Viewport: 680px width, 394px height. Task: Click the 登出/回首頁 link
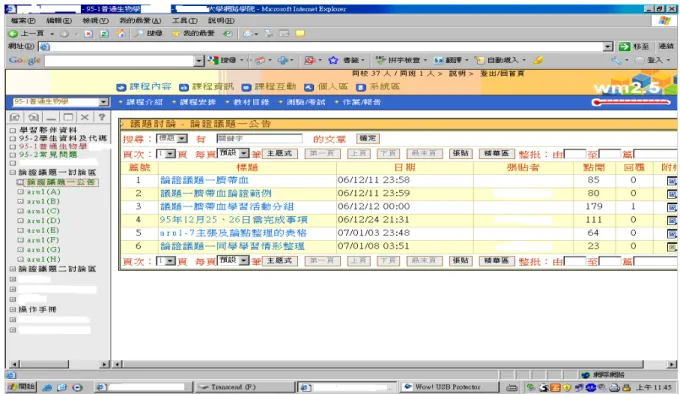click(x=502, y=74)
